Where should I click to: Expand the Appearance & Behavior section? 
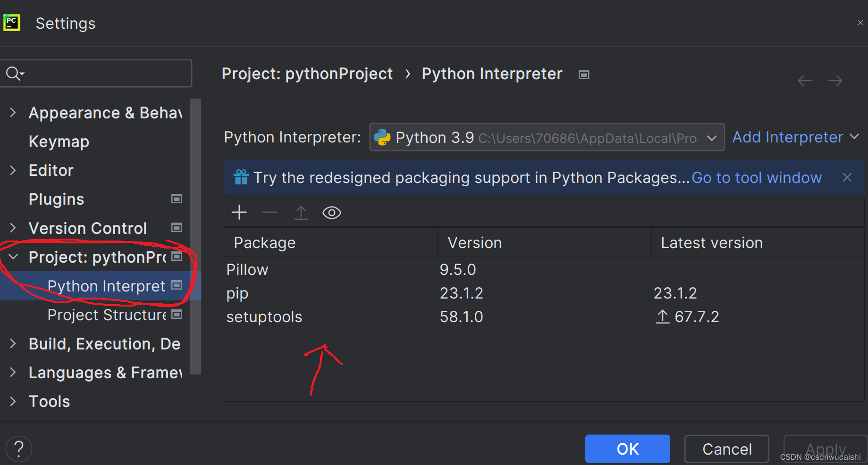tap(13, 113)
